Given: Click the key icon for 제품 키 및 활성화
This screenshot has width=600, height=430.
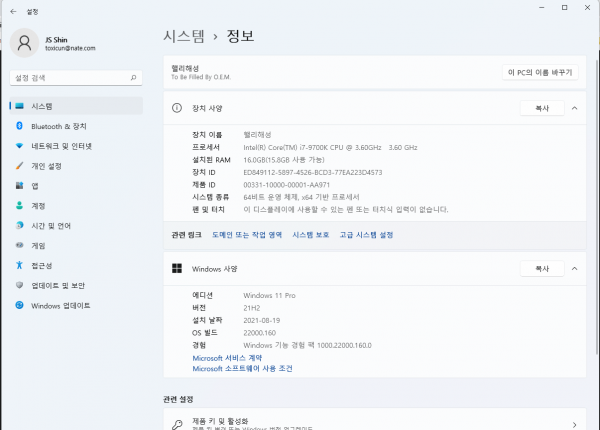Looking at the screenshot, I should 177,425.
